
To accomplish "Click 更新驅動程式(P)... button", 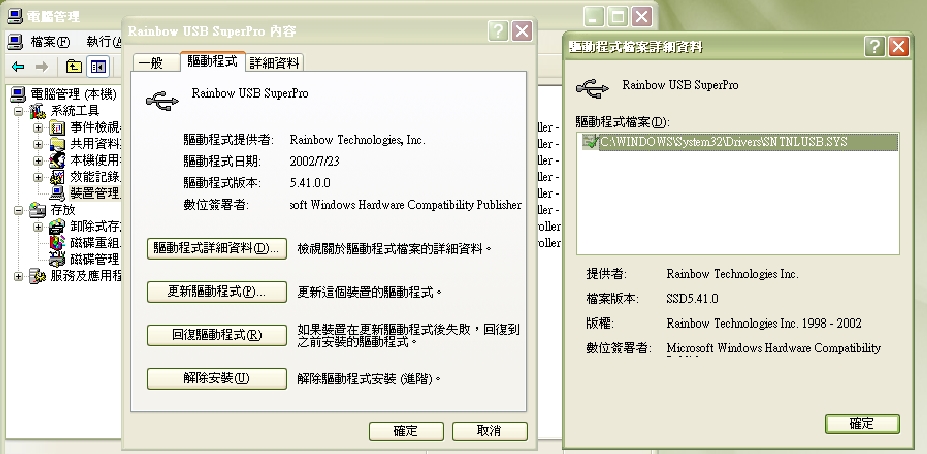I will pyautogui.click(x=217, y=292).
